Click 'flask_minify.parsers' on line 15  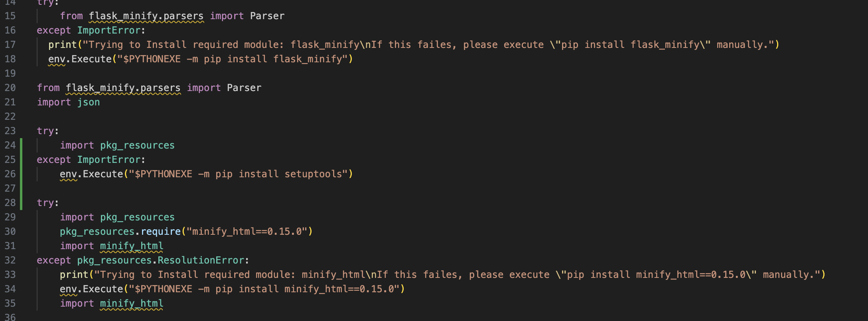coord(146,16)
